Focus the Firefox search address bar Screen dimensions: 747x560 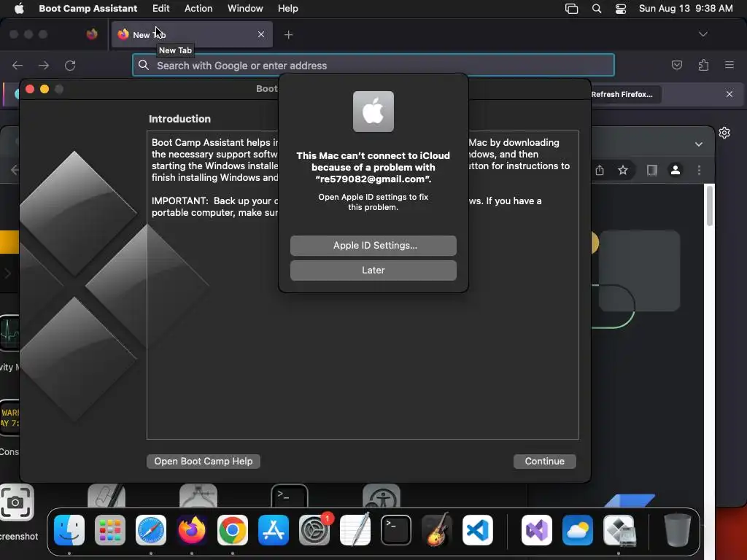click(373, 65)
